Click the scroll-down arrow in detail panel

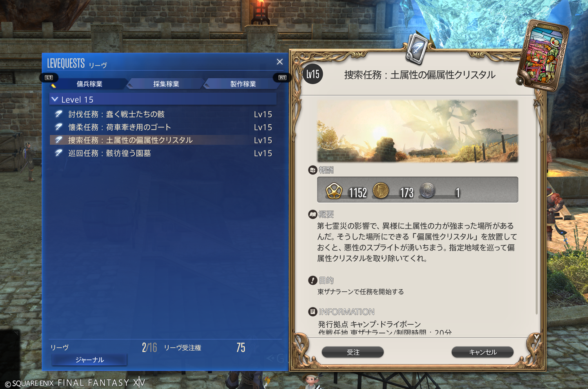point(537,337)
